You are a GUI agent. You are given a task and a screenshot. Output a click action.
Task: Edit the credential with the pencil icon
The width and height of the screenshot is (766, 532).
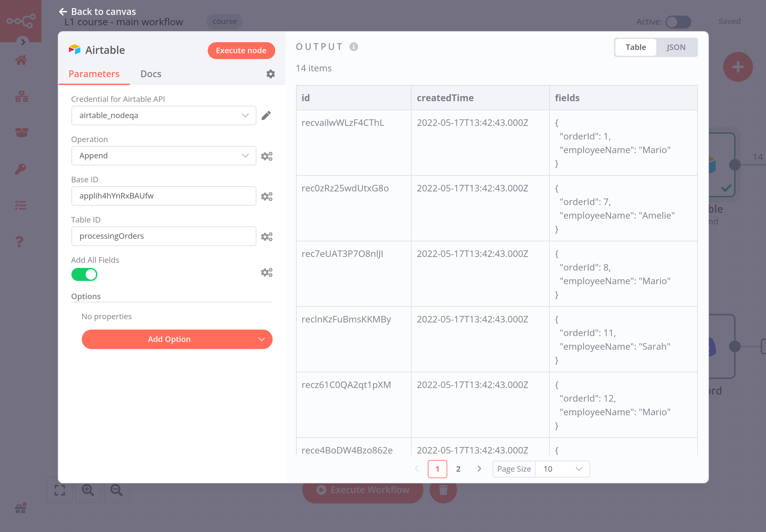[x=266, y=115]
